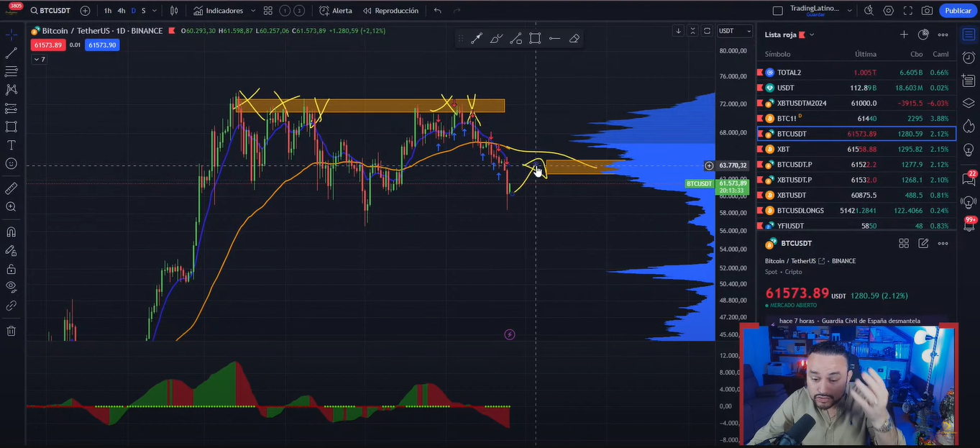This screenshot has width=980, height=448.
Task: Select BTCUSDLONGS in the watchlist
Action: [856, 211]
